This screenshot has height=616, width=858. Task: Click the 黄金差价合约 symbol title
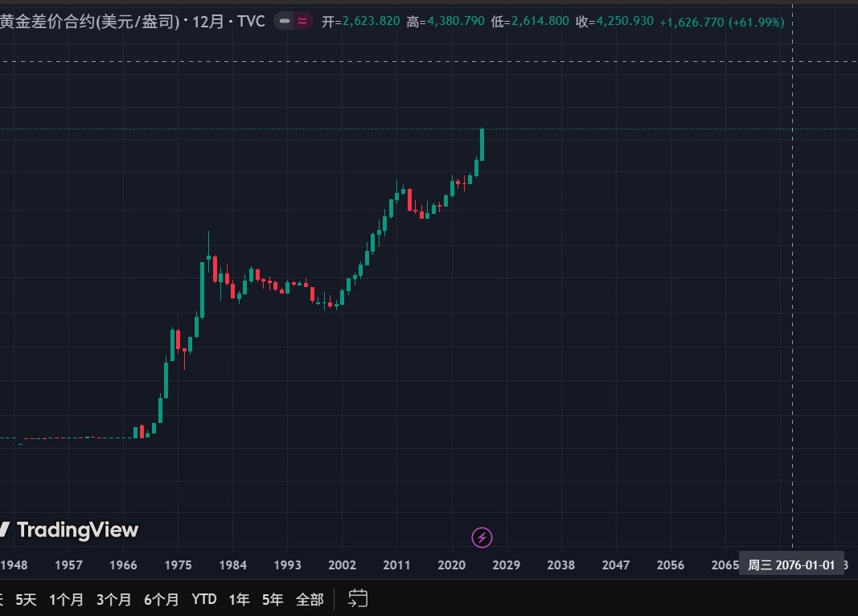coord(90,22)
